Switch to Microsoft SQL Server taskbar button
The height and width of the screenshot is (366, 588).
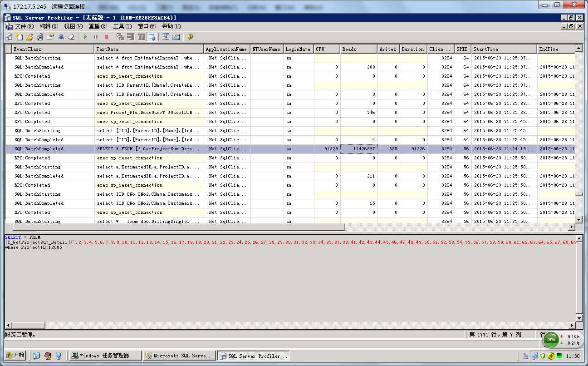(179, 356)
